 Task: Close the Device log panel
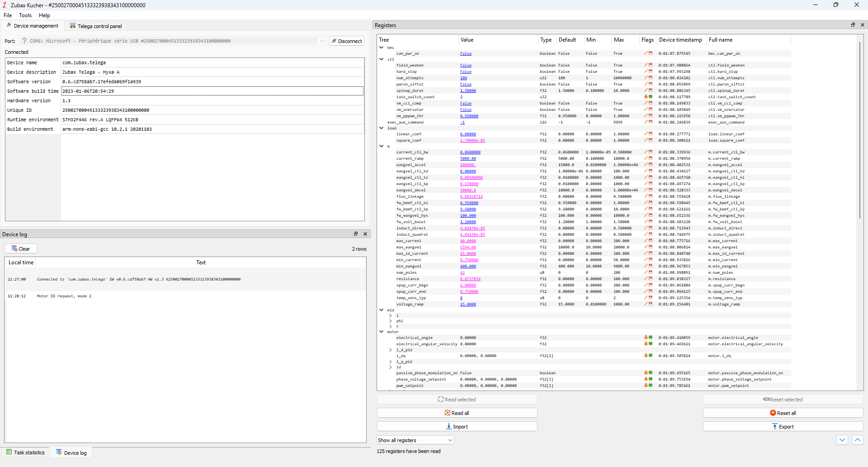[365, 234]
